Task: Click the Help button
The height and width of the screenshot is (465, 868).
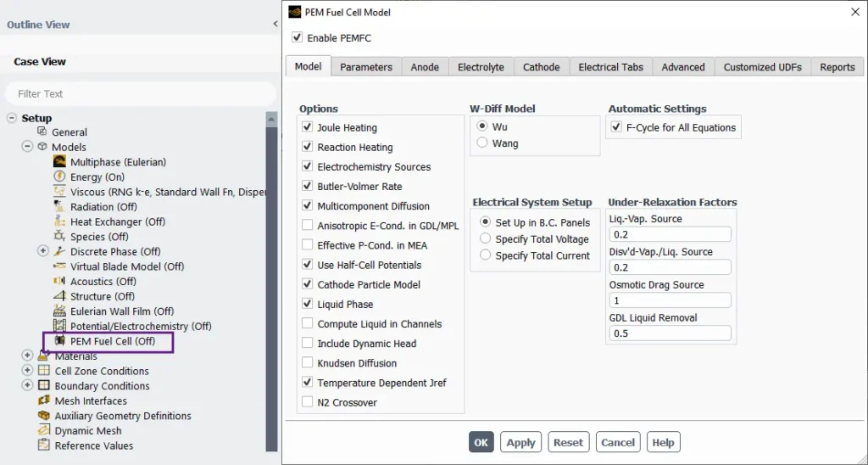Action: pyautogui.click(x=663, y=442)
